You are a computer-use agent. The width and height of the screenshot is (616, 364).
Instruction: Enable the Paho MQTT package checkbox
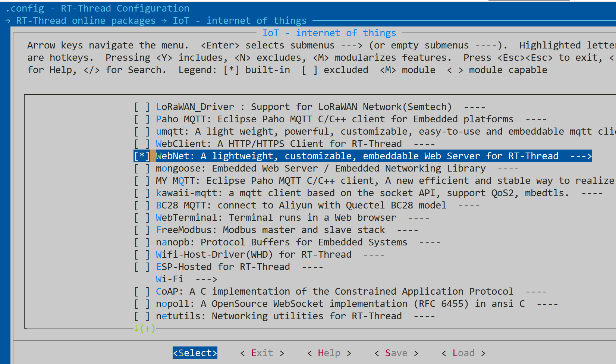(x=142, y=119)
